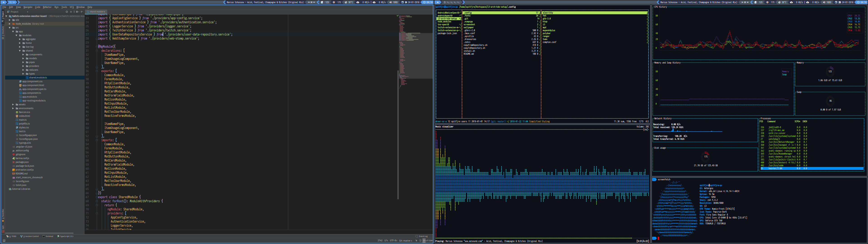This screenshot has height=244, width=868.
Task: Collapse the shared folder in tree
Action: [x=20, y=51]
